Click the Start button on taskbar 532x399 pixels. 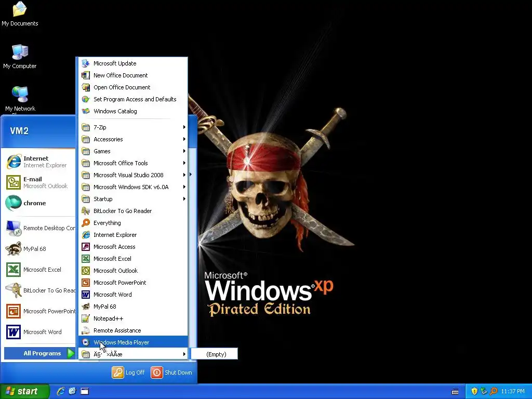(x=25, y=392)
